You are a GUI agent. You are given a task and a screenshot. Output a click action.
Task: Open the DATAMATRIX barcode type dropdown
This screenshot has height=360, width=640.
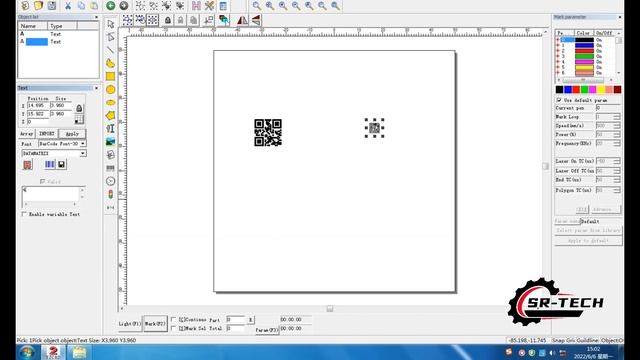click(83, 153)
